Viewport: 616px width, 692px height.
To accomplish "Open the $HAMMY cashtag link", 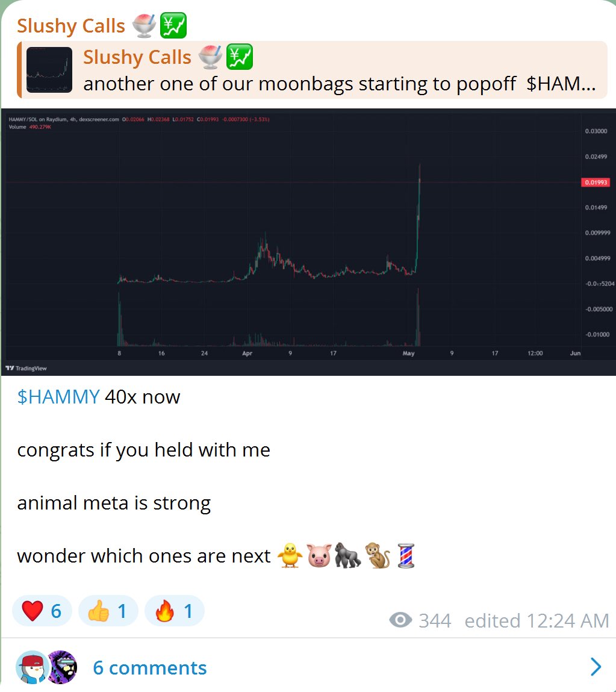I will (x=58, y=397).
